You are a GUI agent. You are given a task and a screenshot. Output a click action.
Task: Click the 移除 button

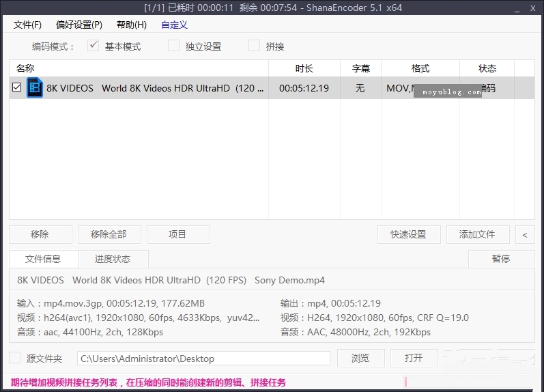[x=40, y=235]
